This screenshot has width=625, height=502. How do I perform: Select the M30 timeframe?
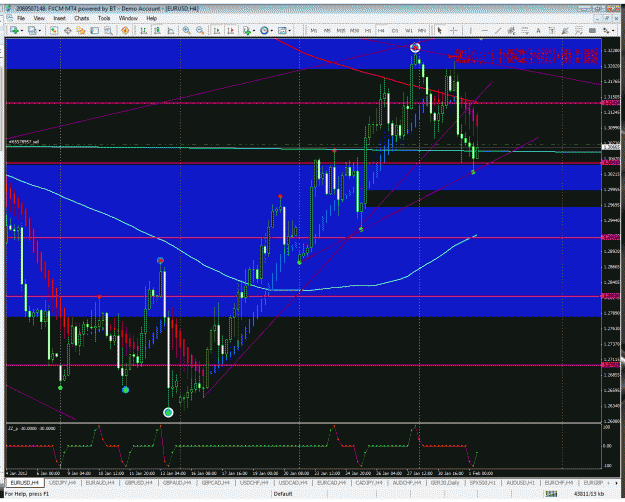354,31
